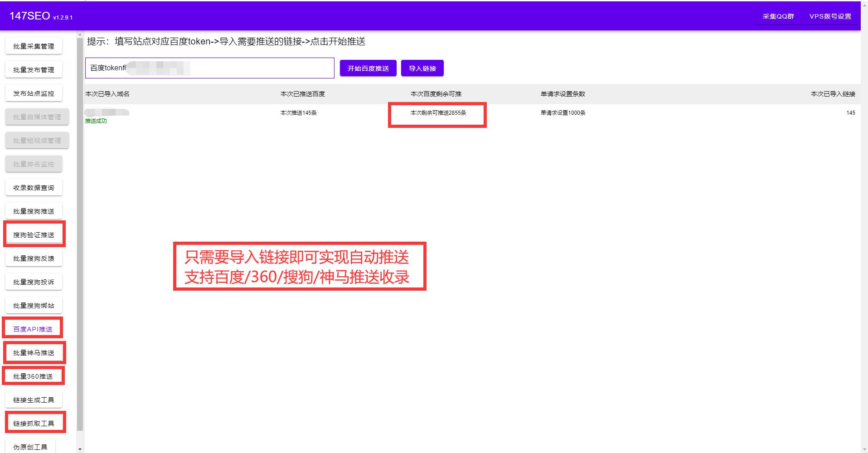
Task: Select 批量搜狗反馈 from sidebar
Action: [34, 258]
